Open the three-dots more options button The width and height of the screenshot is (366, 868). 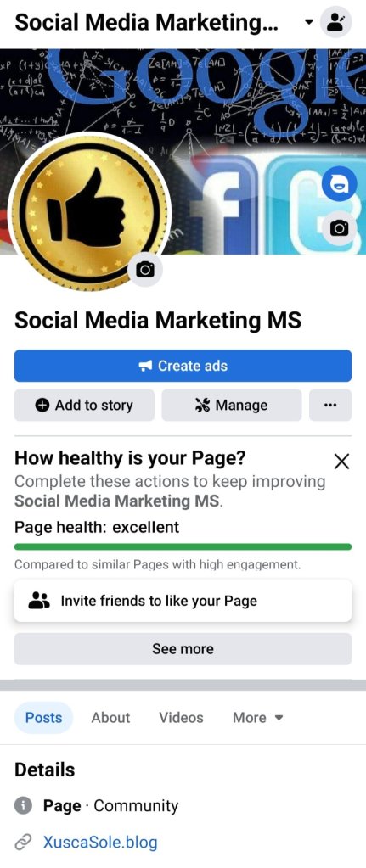pos(330,406)
